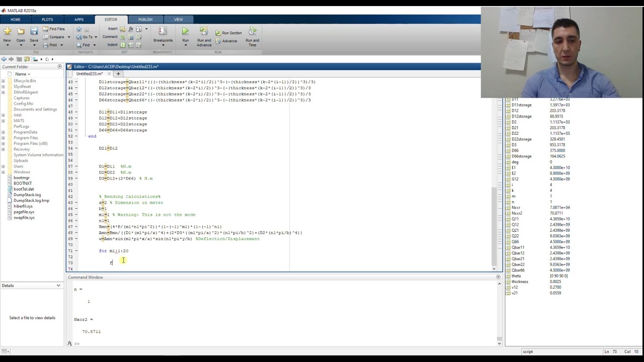Switch to the HOME ribbon tab
The height and width of the screenshot is (362, 644).
point(16,20)
